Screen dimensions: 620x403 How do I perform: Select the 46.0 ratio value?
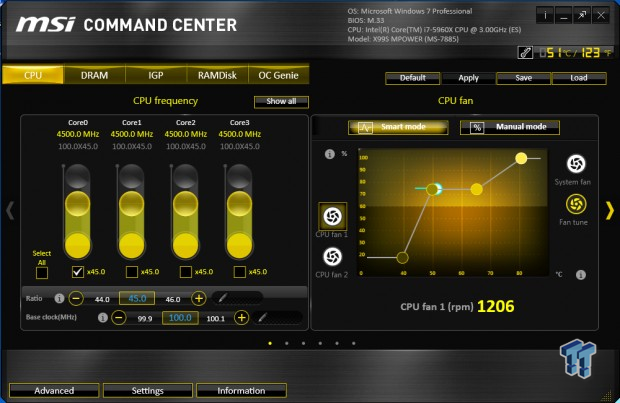tap(173, 299)
